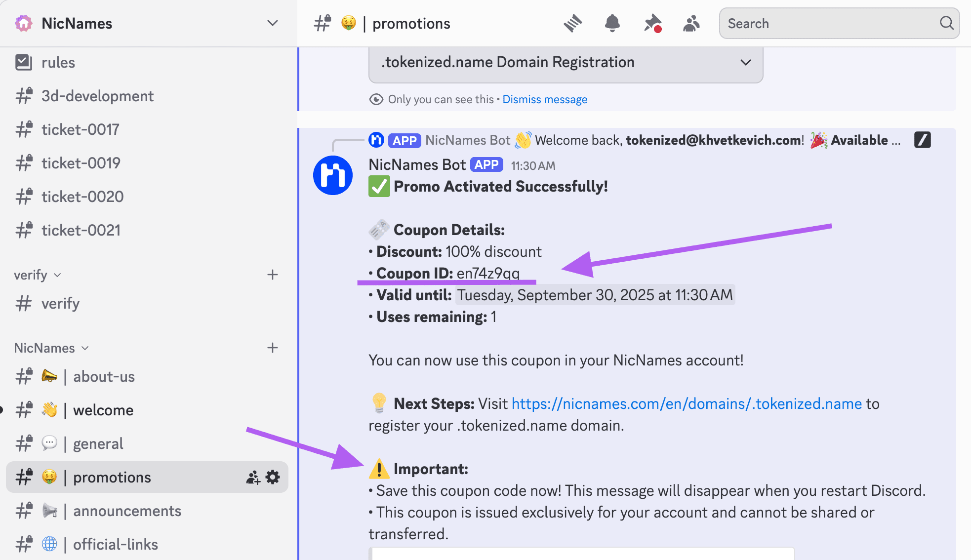Click Dismiss message link

point(545,99)
